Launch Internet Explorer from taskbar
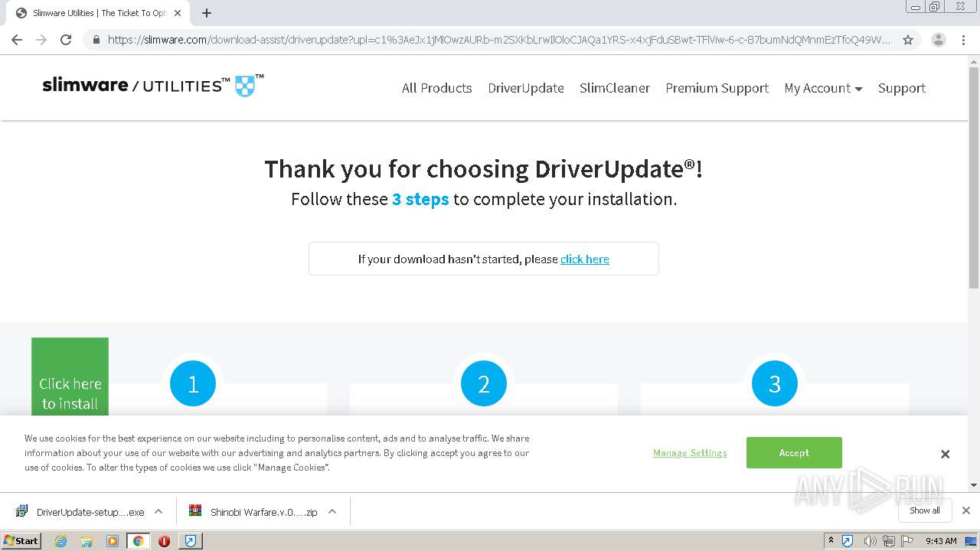The width and height of the screenshot is (980, 551). click(61, 541)
